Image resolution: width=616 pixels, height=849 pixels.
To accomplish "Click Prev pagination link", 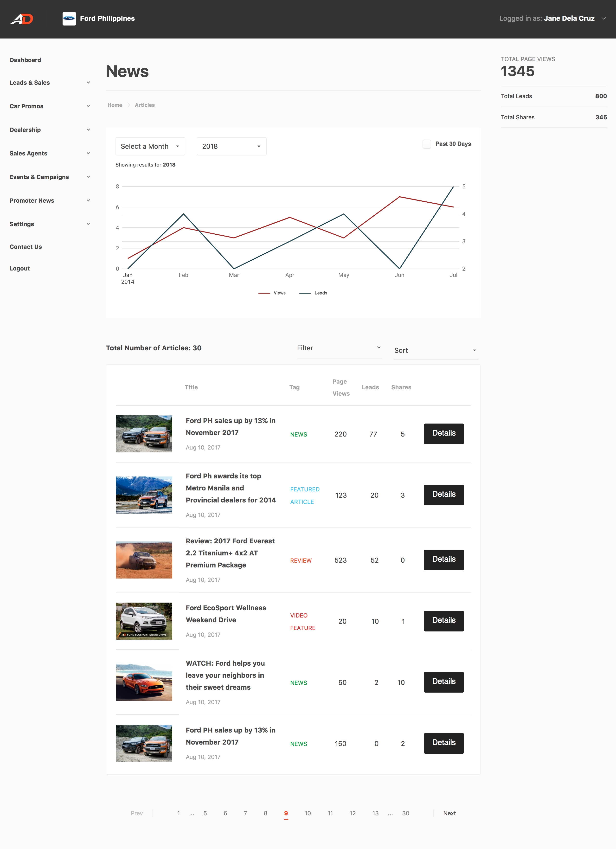I will click(x=137, y=813).
